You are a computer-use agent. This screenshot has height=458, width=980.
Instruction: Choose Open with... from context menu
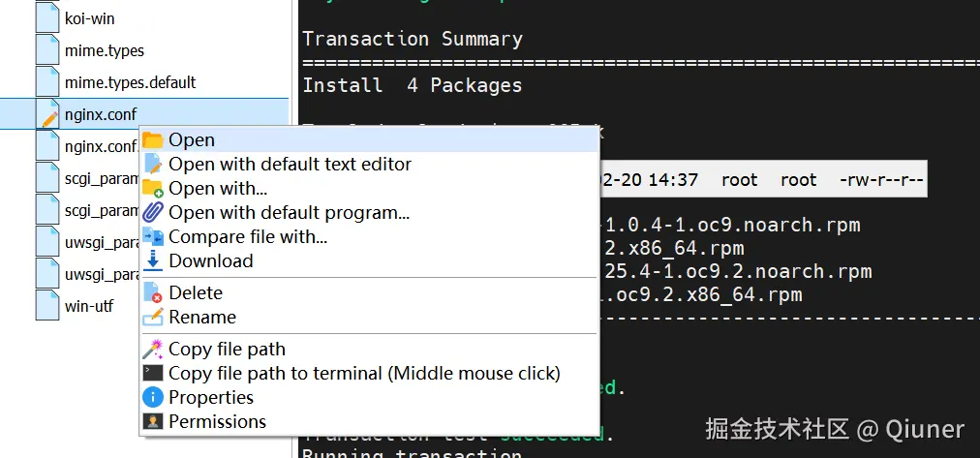click(218, 189)
